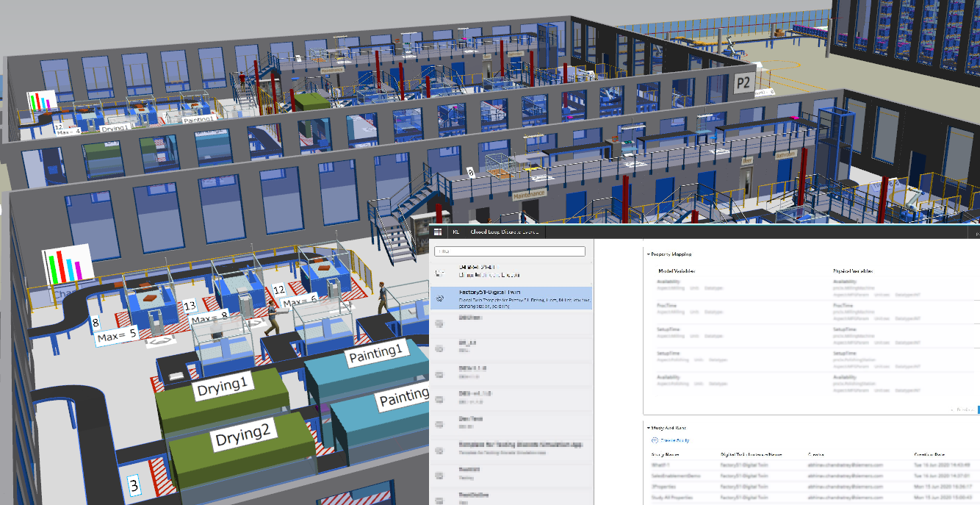
Task: Switch to the KL tab in header
Action: click(x=455, y=232)
